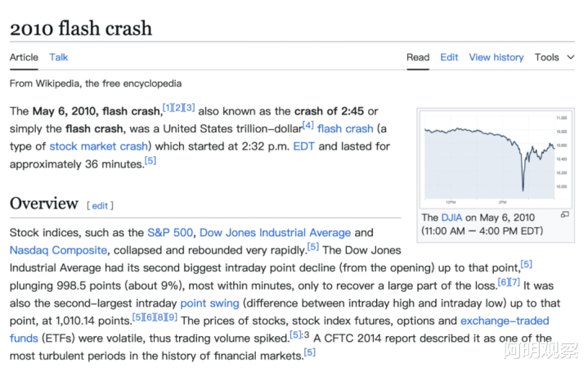Open the Dow Jones Industrial Average link
The width and height of the screenshot is (588, 372).
(x=275, y=233)
